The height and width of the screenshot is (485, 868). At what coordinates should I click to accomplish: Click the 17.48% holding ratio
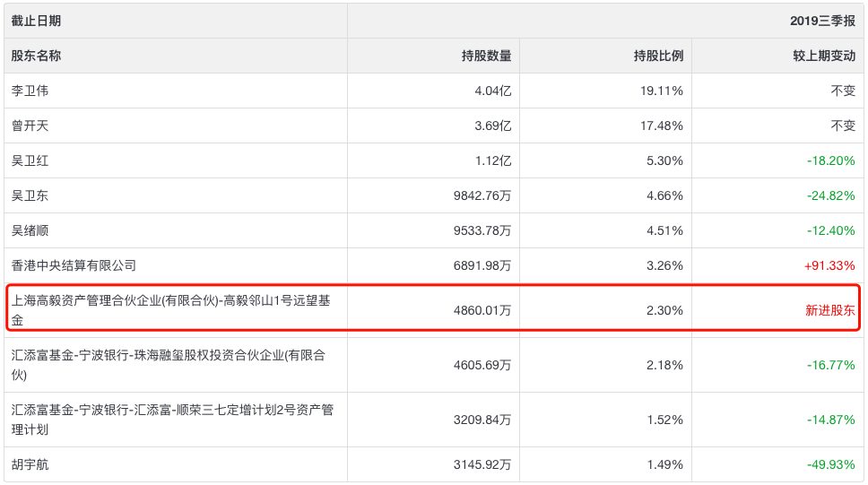pos(662,126)
